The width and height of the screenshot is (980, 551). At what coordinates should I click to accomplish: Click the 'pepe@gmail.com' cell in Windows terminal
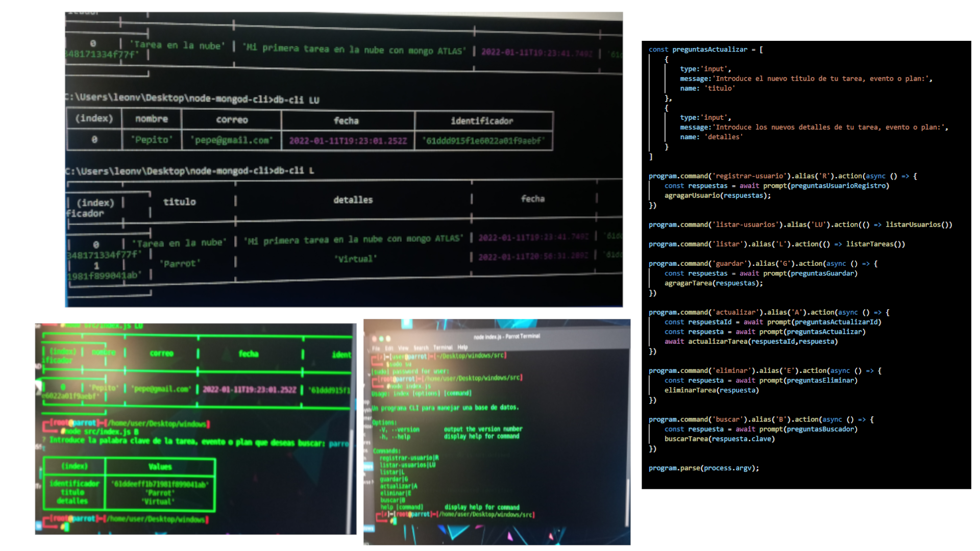pos(231,140)
